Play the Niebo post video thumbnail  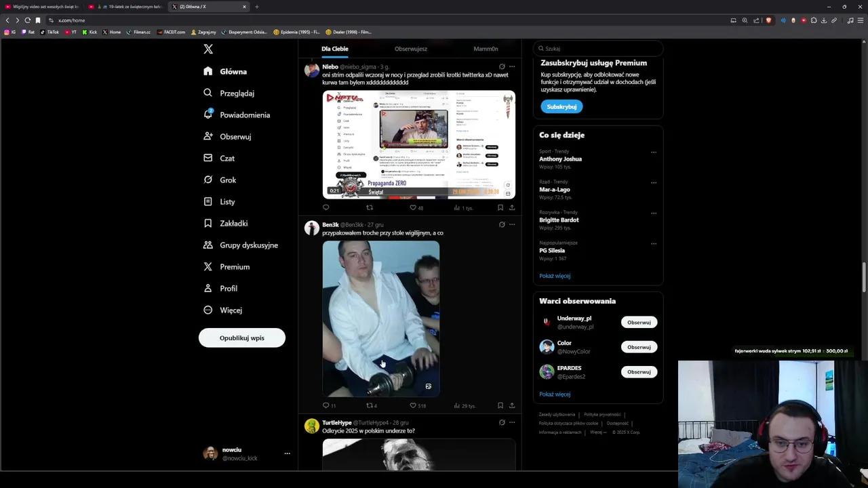(x=418, y=144)
